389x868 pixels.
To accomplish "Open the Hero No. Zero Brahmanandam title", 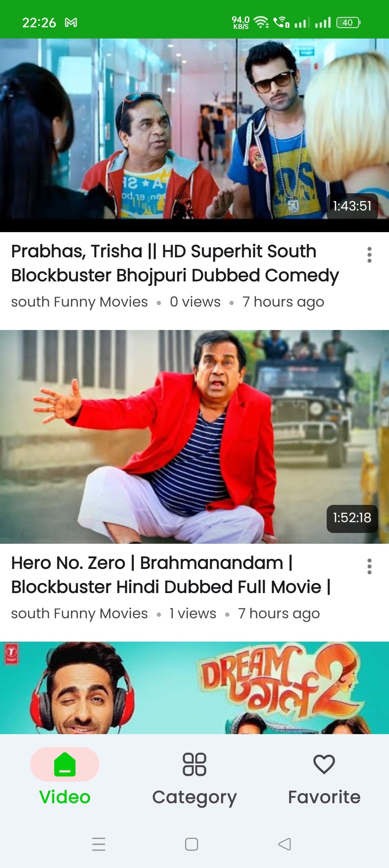I will pos(171,575).
